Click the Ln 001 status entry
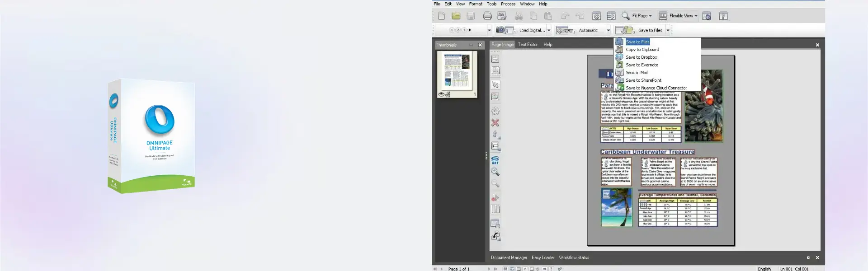 click(x=786, y=269)
